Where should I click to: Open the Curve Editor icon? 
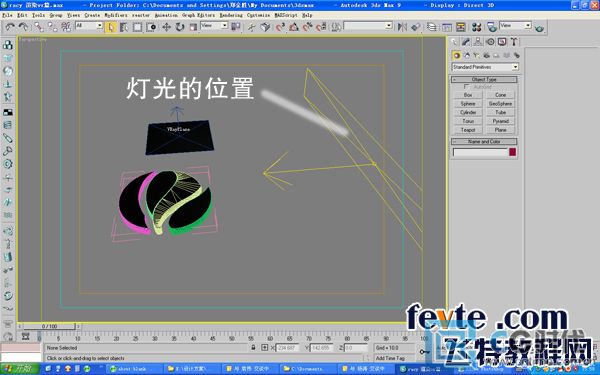pos(447,27)
